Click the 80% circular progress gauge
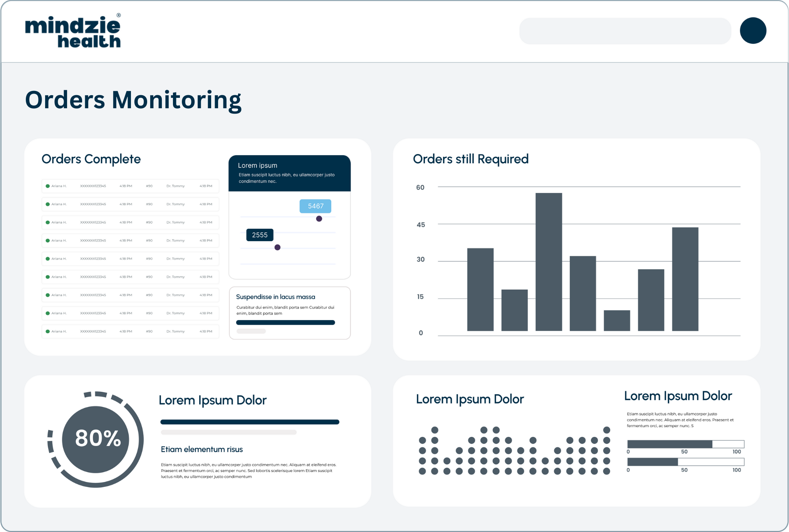Screen dimensions: 789x532 [96, 439]
